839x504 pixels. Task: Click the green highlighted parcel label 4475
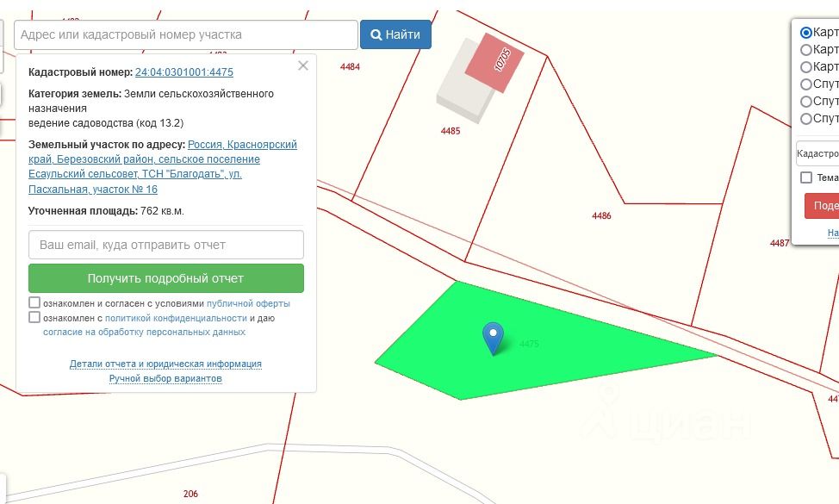pyautogui.click(x=529, y=344)
